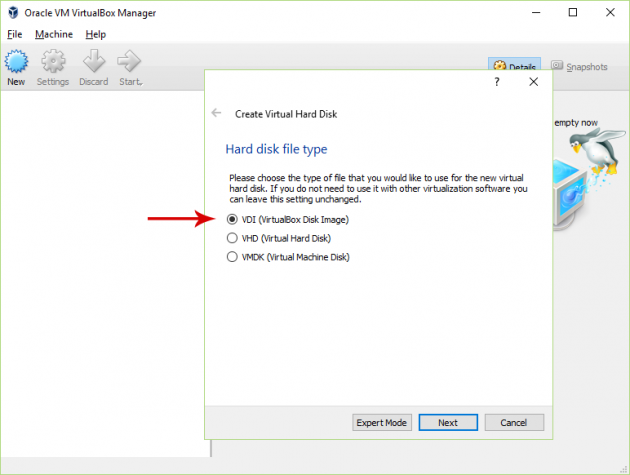Select VDI (VirtualBox Disk Image) option

(232, 219)
